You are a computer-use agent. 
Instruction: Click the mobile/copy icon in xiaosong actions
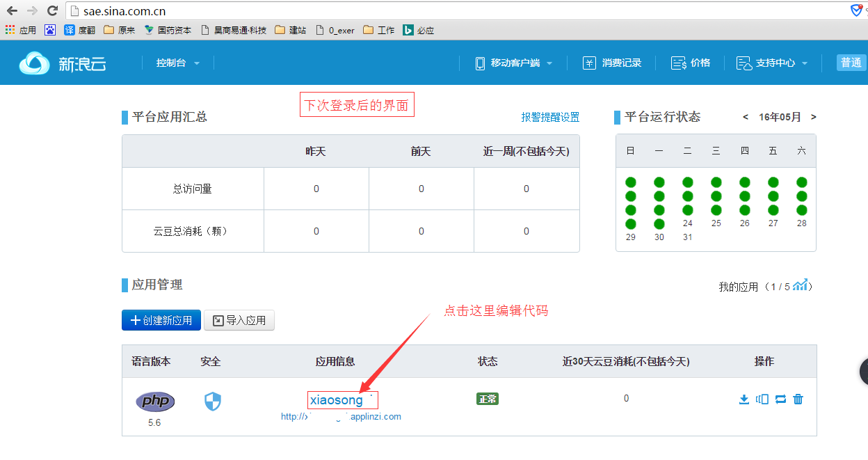(762, 399)
